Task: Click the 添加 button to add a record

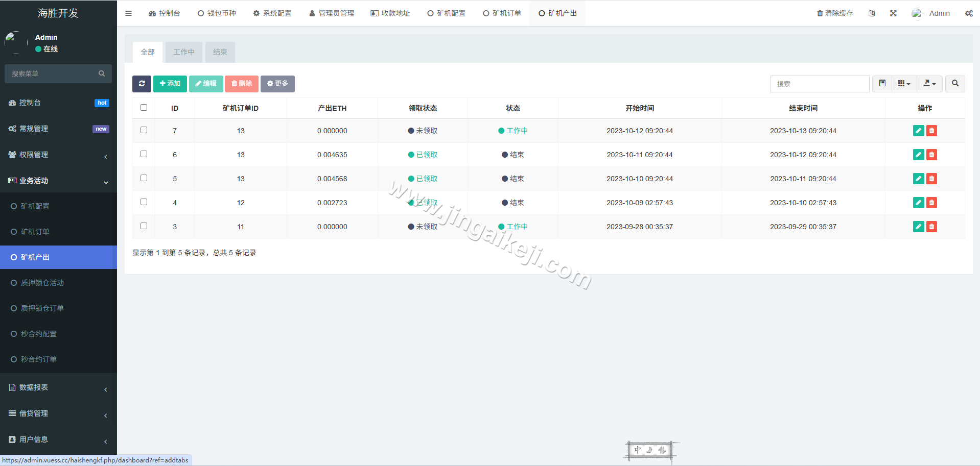Action: 170,84
